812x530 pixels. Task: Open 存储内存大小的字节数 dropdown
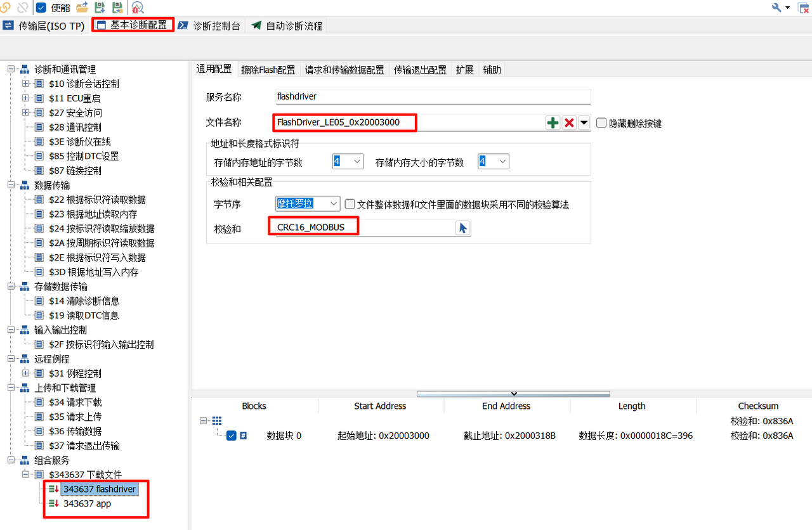pyautogui.click(x=494, y=162)
